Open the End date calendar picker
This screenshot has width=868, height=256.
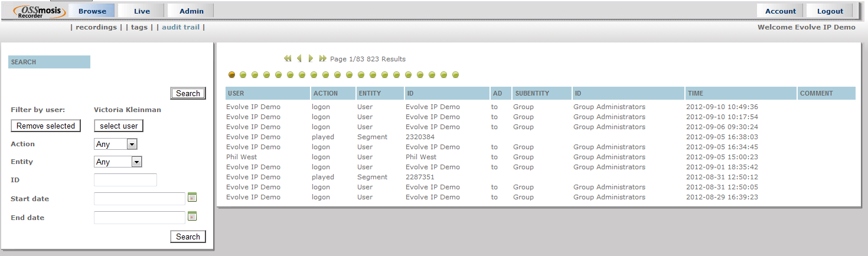pyautogui.click(x=192, y=216)
